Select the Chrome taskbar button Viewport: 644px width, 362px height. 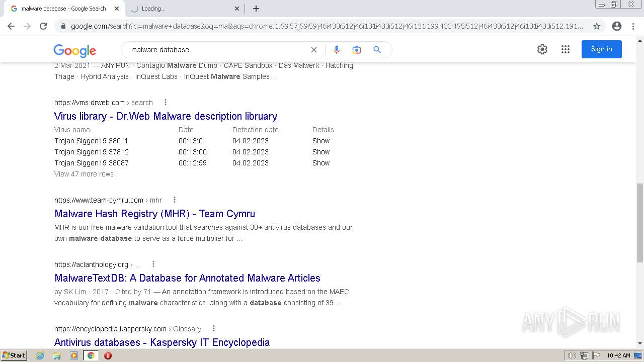click(x=91, y=355)
